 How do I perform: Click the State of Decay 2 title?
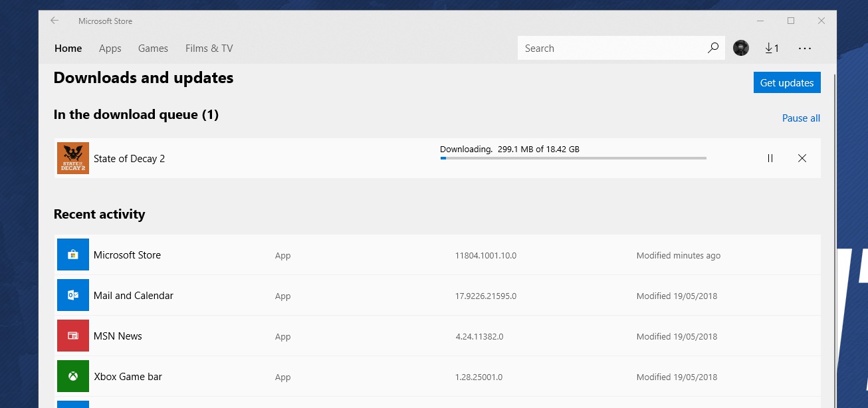coord(129,159)
